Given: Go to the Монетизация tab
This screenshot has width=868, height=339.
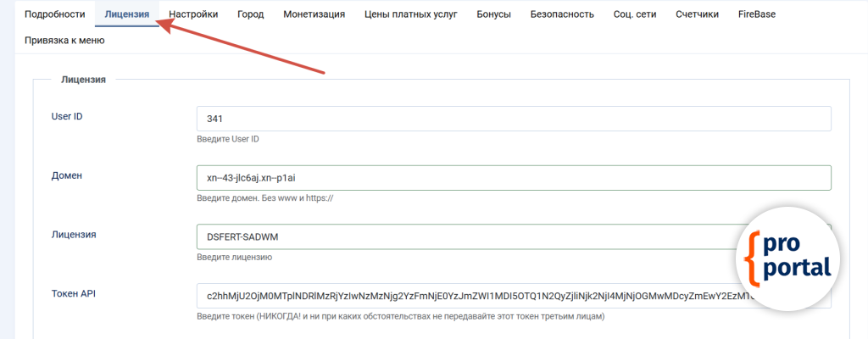Looking at the screenshot, I should coord(314,14).
